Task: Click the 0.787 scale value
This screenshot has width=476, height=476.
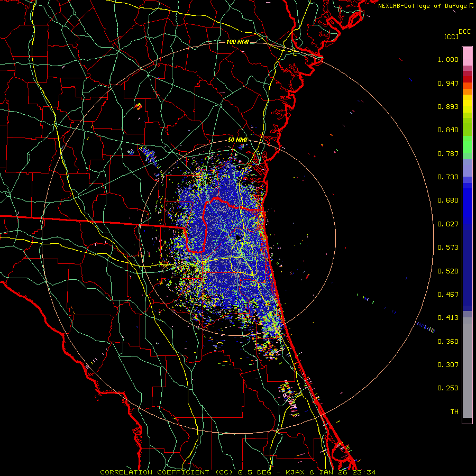Action: click(448, 153)
